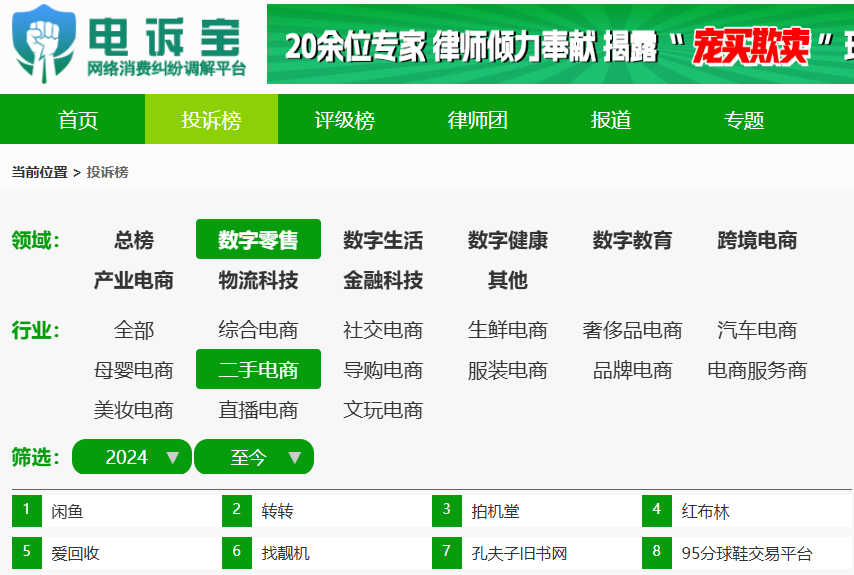The image size is (854, 575).
Task: Select the 数字零售 domain filter
Action: tap(258, 240)
